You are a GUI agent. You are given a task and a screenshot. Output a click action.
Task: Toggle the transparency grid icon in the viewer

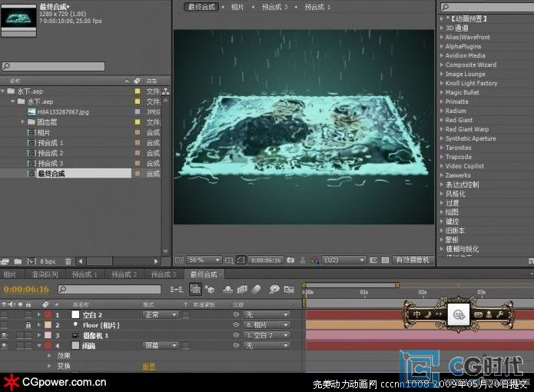pyautogui.click(x=385, y=261)
